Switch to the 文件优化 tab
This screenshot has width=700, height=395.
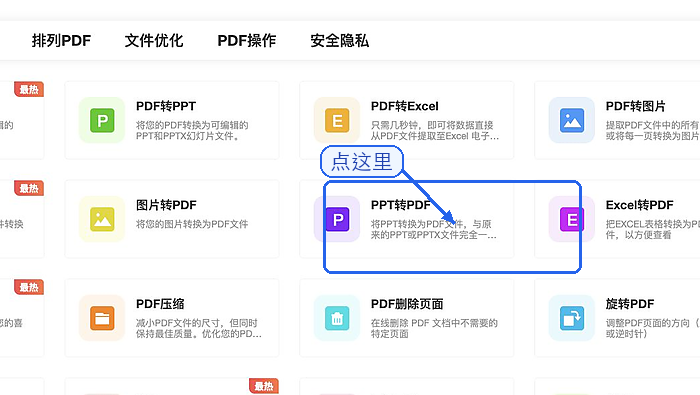pos(154,41)
